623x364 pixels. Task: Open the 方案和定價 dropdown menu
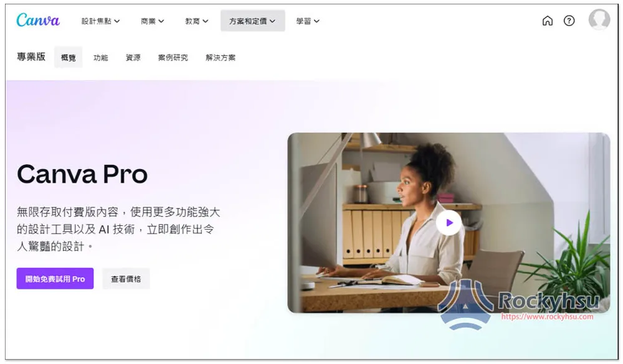252,21
